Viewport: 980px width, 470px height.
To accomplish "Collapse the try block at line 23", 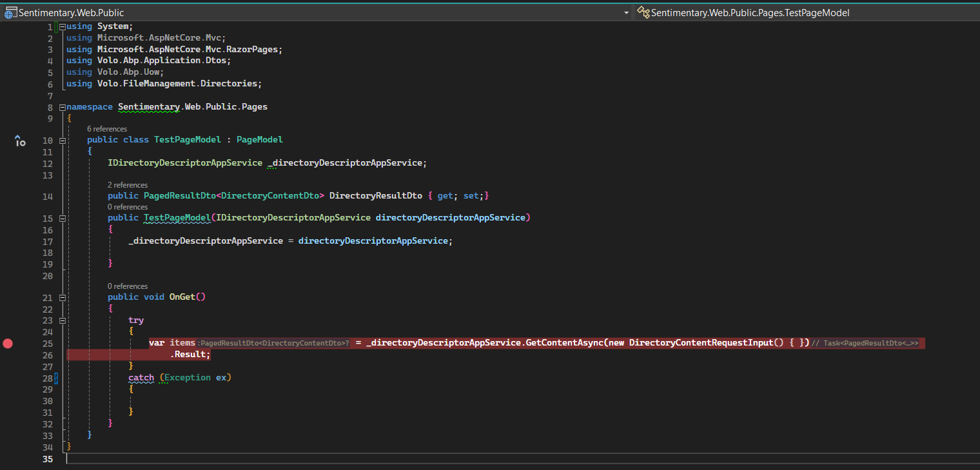I will click(62, 320).
